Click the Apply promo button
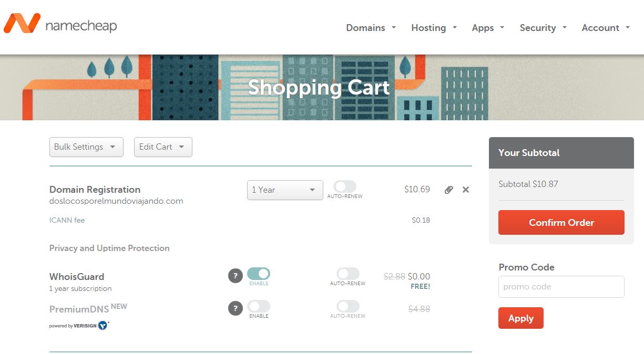This screenshot has width=644, height=354. click(520, 318)
